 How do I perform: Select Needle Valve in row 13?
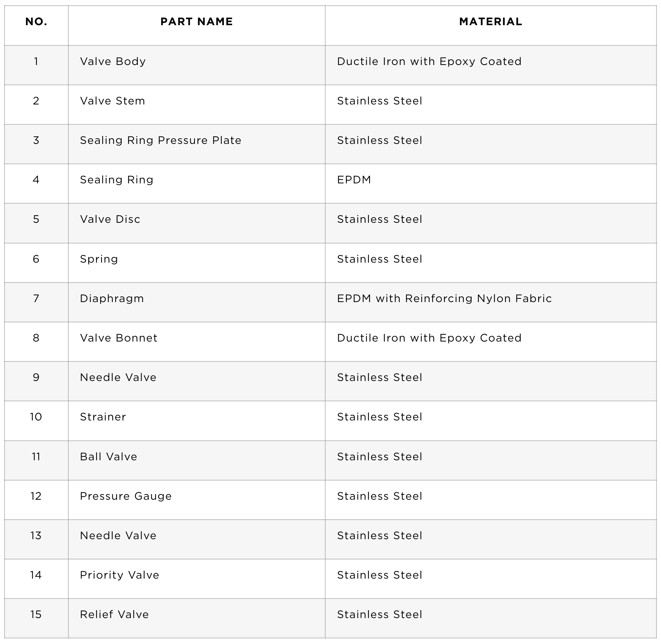[x=118, y=536]
